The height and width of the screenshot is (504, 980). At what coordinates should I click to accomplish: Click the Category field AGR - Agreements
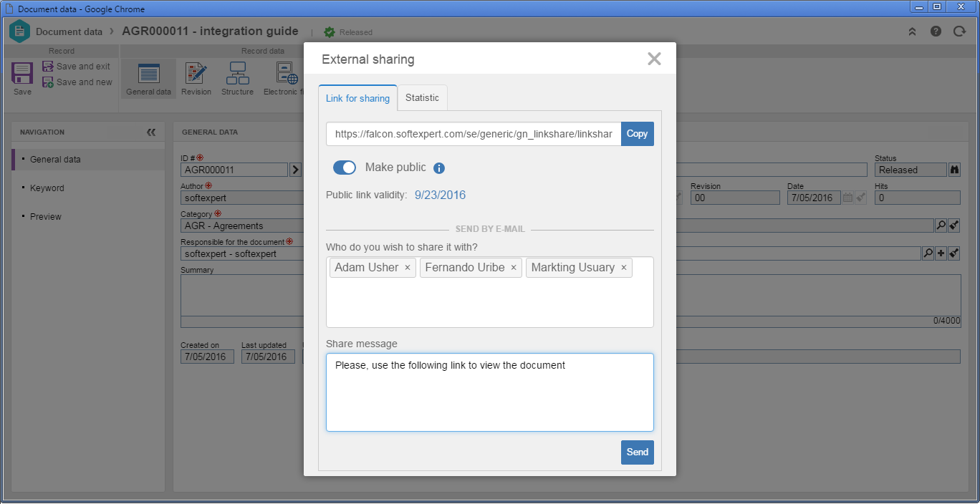[x=242, y=226]
